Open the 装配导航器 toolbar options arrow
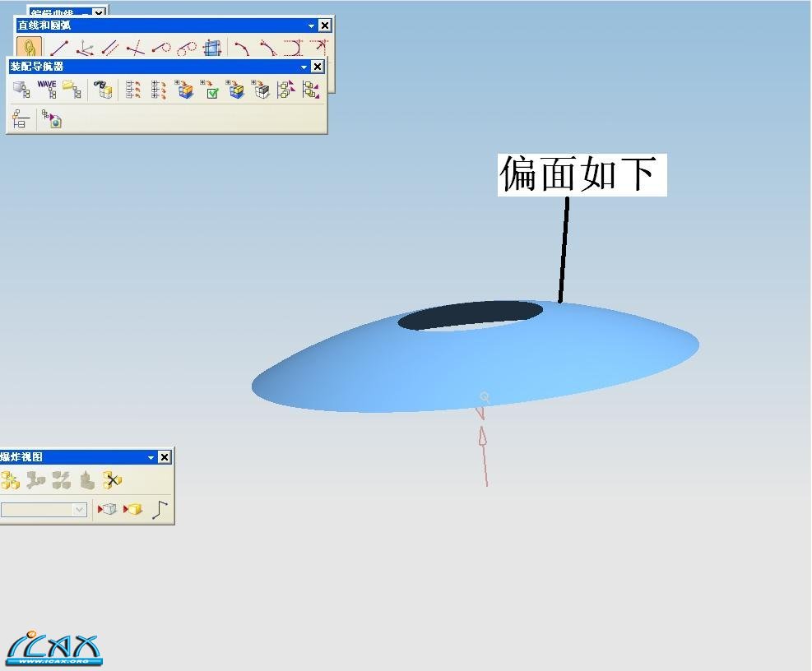The image size is (812, 671). point(304,67)
